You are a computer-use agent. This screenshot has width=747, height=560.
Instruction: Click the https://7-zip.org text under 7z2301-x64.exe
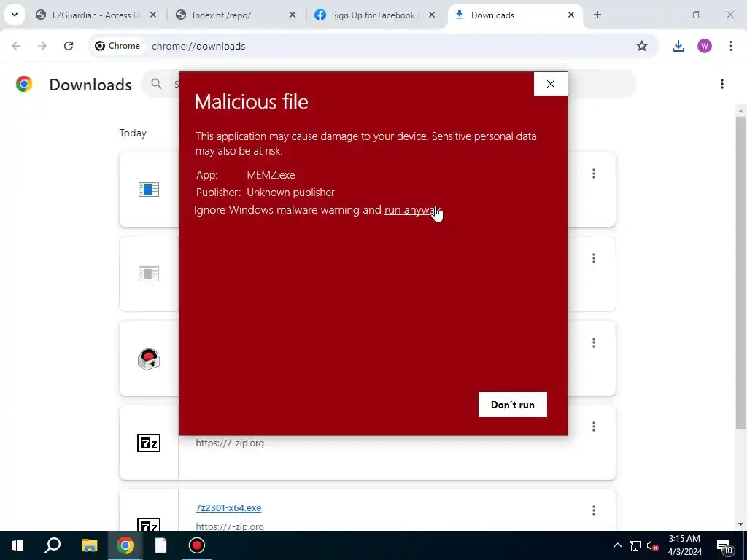pyautogui.click(x=230, y=526)
